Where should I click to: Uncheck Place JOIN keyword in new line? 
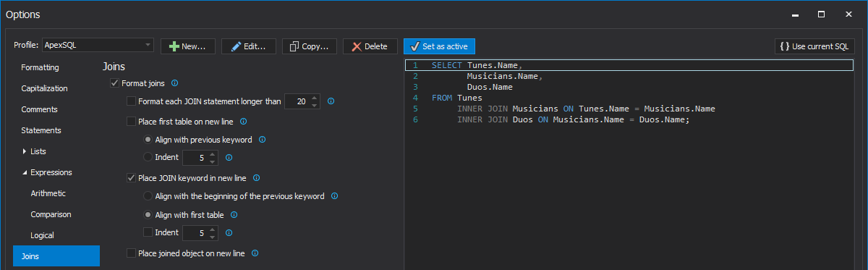[x=131, y=177]
